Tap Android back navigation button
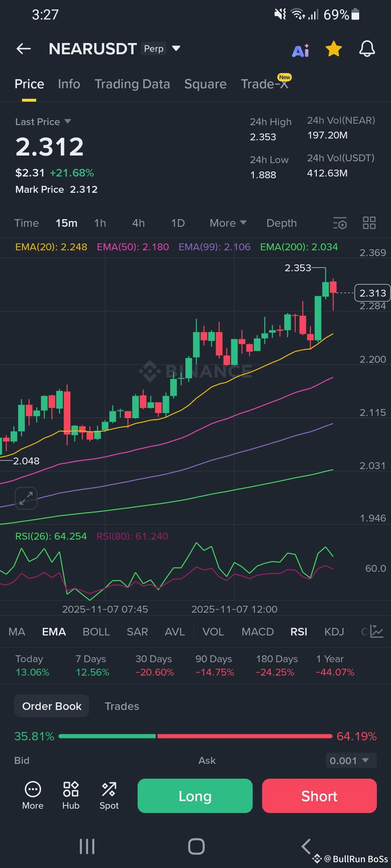The height and width of the screenshot is (868, 391). point(306,846)
